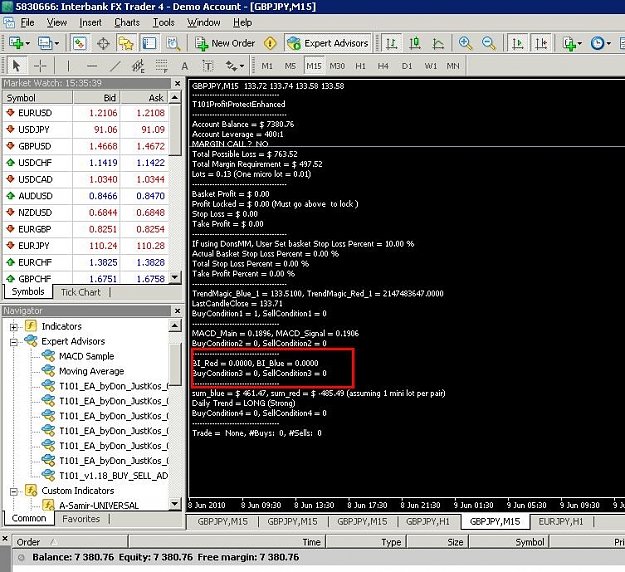This screenshot has width=625, height=572.
Task: Open the profiles toolbar icon
Action: (x=48, y=43)
